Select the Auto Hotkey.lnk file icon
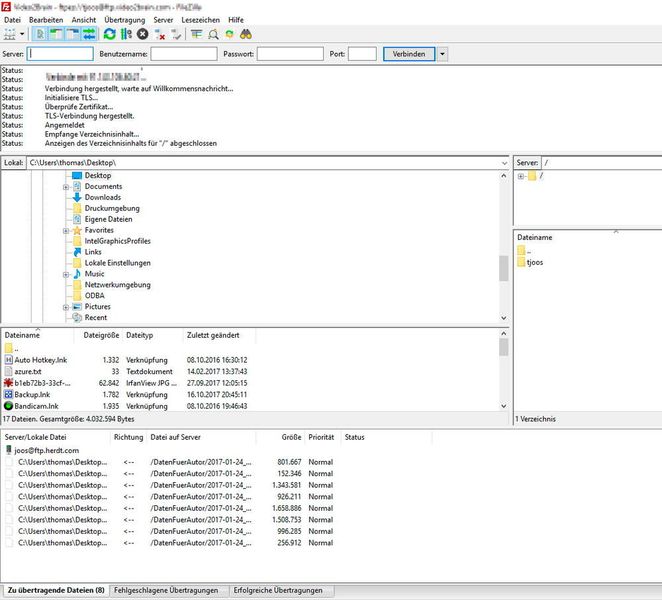 click(8, 360)
